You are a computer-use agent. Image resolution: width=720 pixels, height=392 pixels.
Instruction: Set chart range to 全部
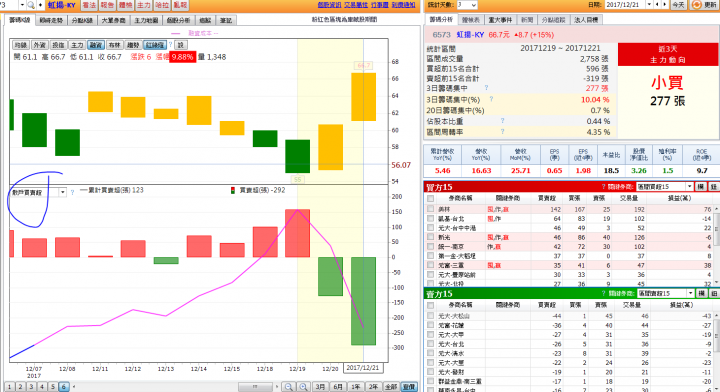coord(391,387)
